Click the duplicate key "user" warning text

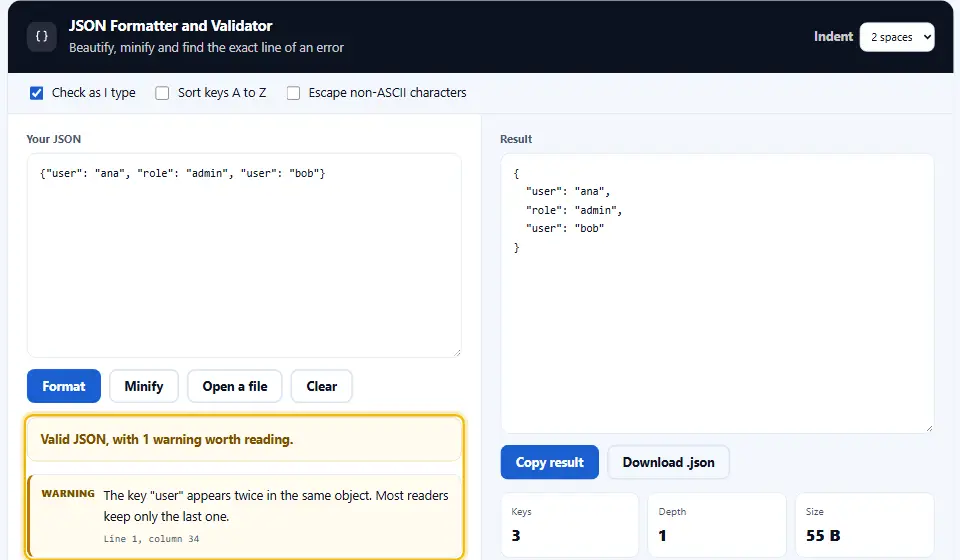(x=276, y=506)
